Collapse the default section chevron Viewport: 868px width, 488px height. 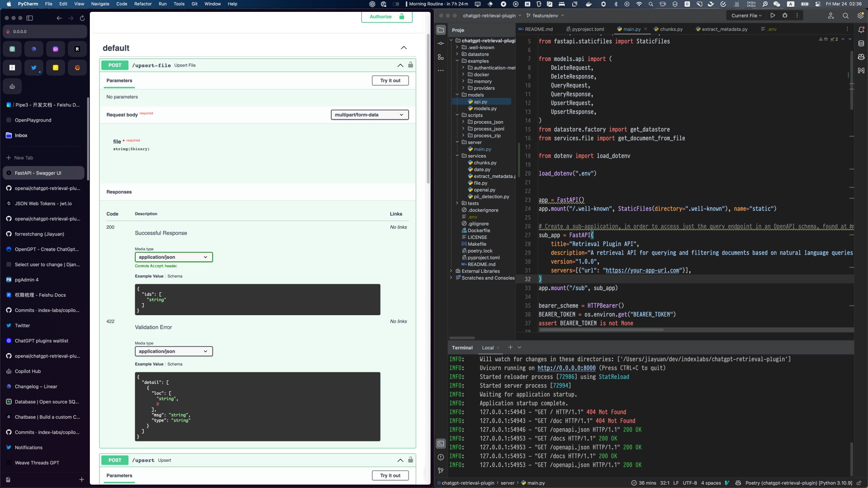[x=403, y=48]
